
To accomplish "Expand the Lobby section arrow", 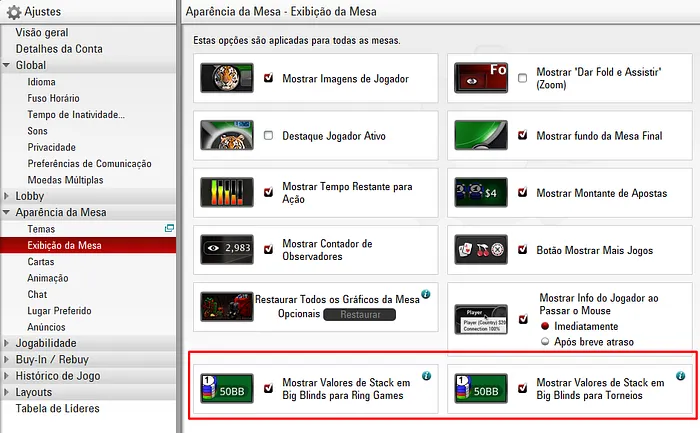I will pos(6,196).
